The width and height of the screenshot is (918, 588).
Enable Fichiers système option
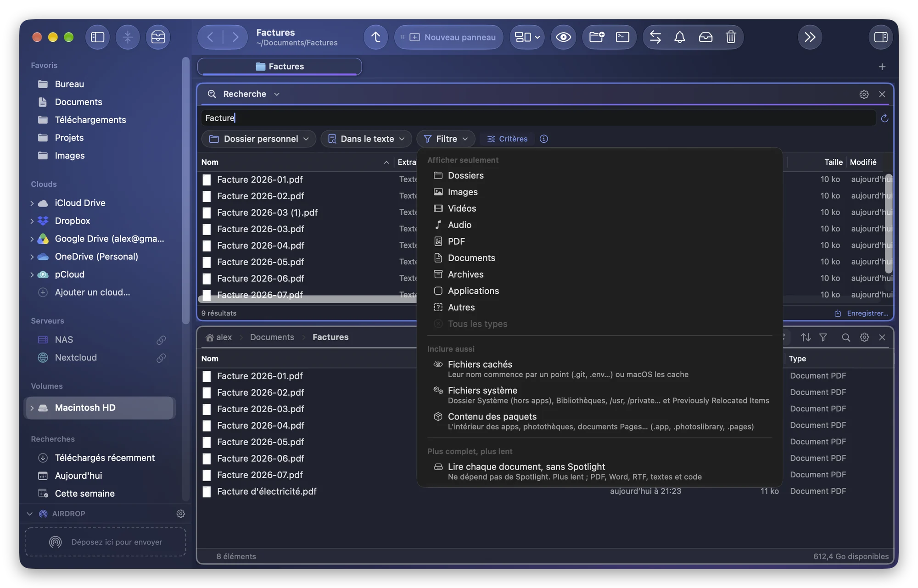coord(599,395)
